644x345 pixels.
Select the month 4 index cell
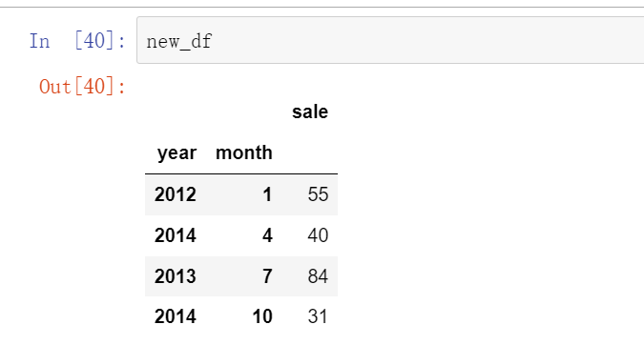click(267, 235)
